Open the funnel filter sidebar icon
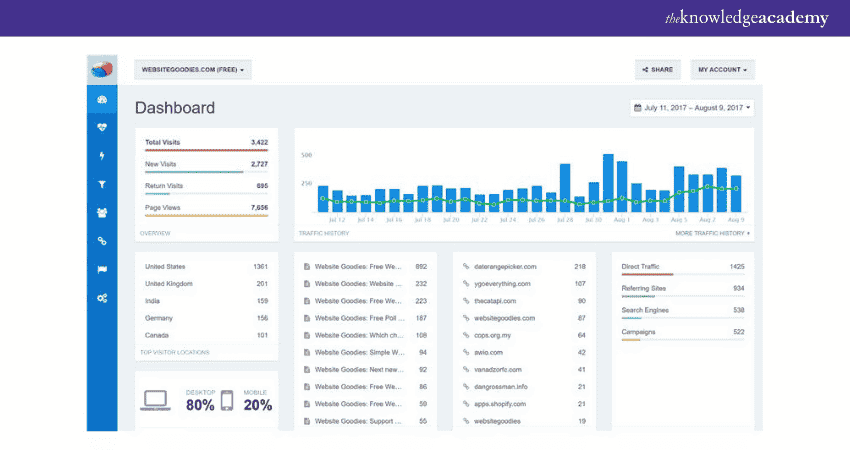The image size is (850, 450). click(102, 185)
